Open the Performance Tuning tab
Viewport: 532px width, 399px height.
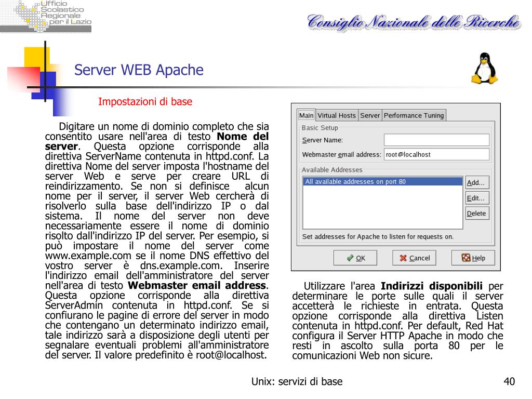tap(414, 115)
